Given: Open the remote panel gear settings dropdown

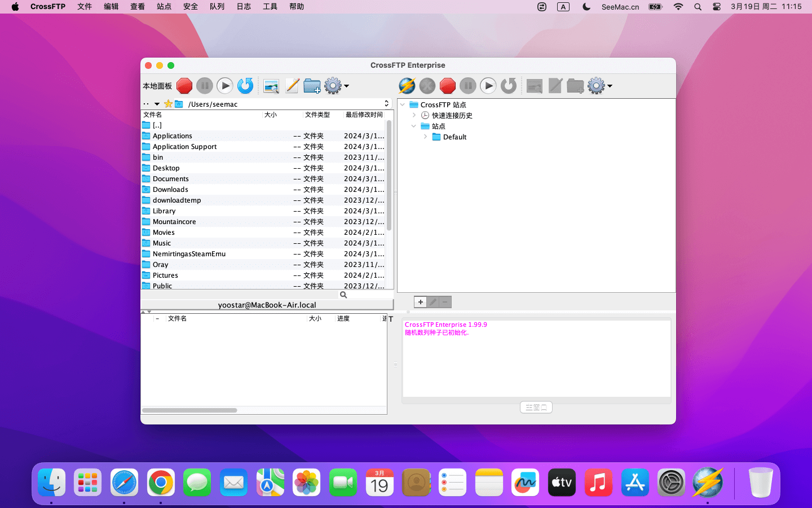Looking at the screenshot, I should pyautogui.click(x=600, y=86).
